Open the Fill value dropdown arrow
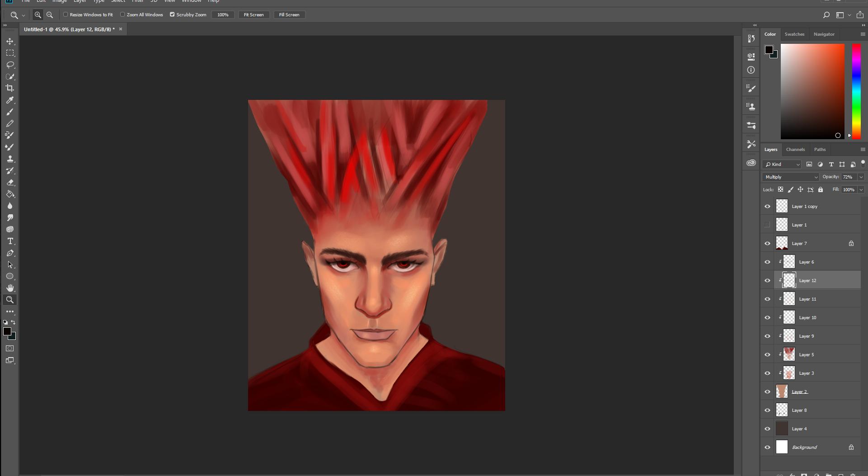 pyautogui.click(x=861, y=189)
